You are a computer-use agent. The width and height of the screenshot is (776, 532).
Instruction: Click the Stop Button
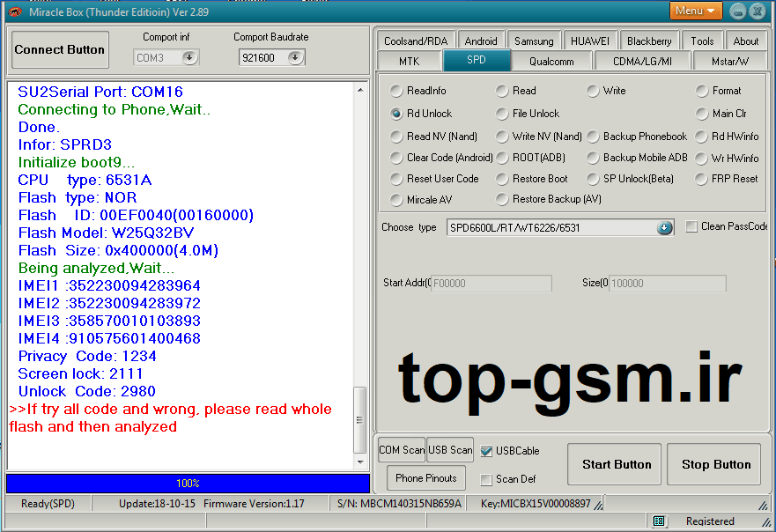(x=714, y=464)
